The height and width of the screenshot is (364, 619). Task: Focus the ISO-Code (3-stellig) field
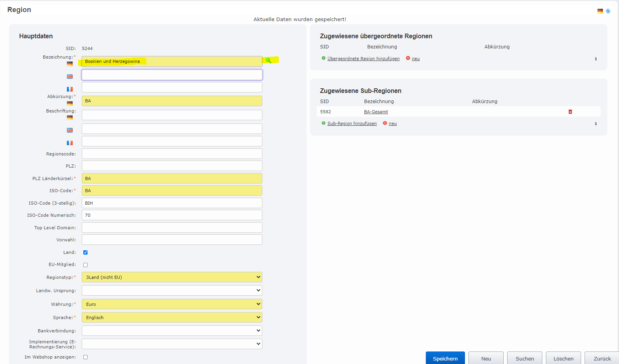point(172,203)
